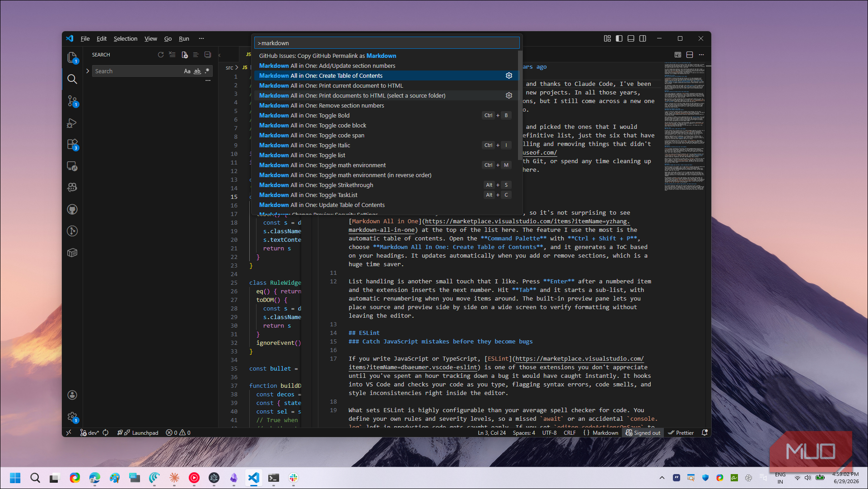Open the Edit menu
Viewport: 868px width, 489px height.
102,38
